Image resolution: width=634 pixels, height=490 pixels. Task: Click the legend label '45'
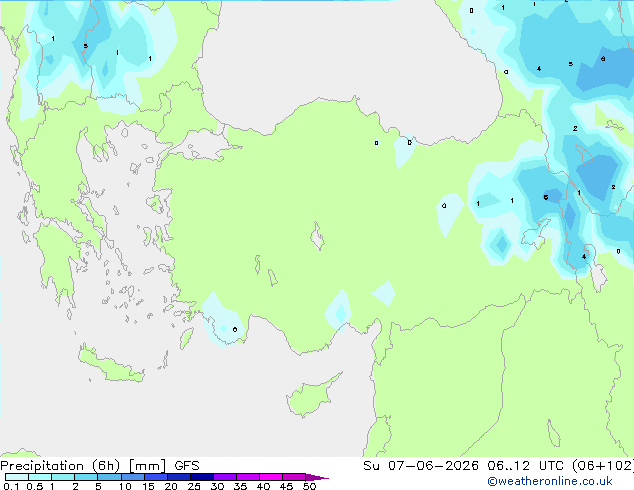point(286,486)
